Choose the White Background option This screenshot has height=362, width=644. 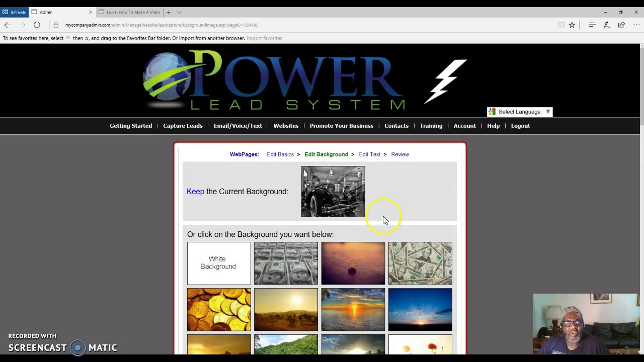(219, 263)
